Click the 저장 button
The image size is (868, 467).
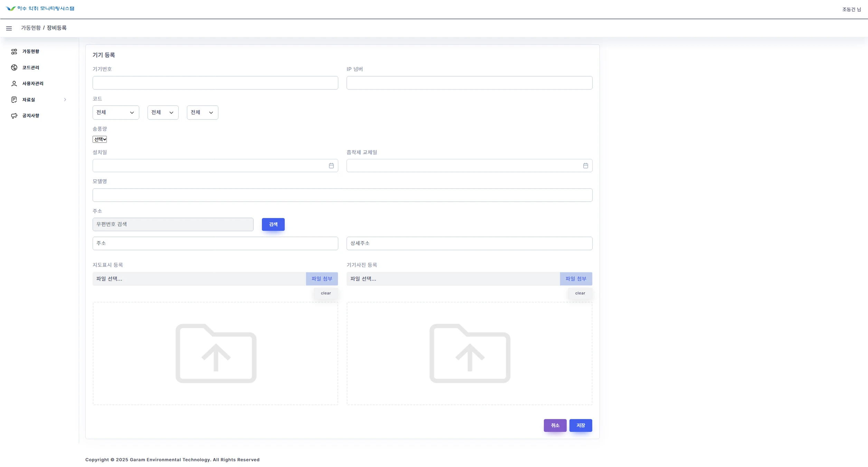coord(581,426)
